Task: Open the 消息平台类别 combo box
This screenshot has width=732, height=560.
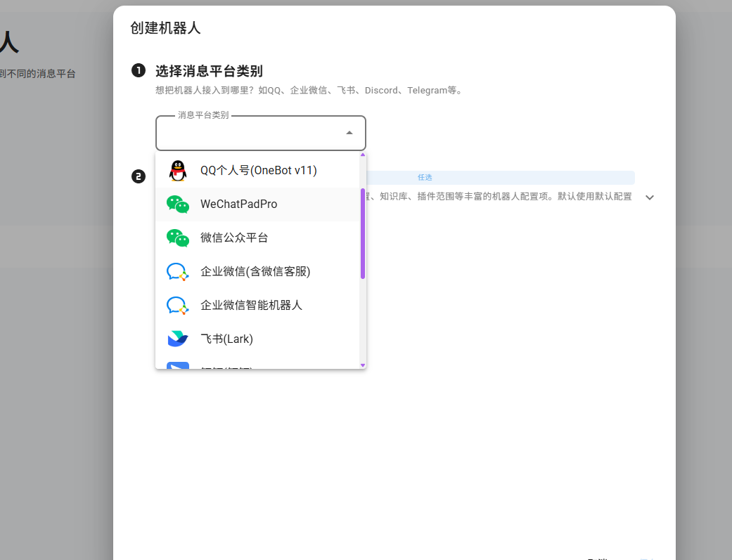Action: pos(260,132)
